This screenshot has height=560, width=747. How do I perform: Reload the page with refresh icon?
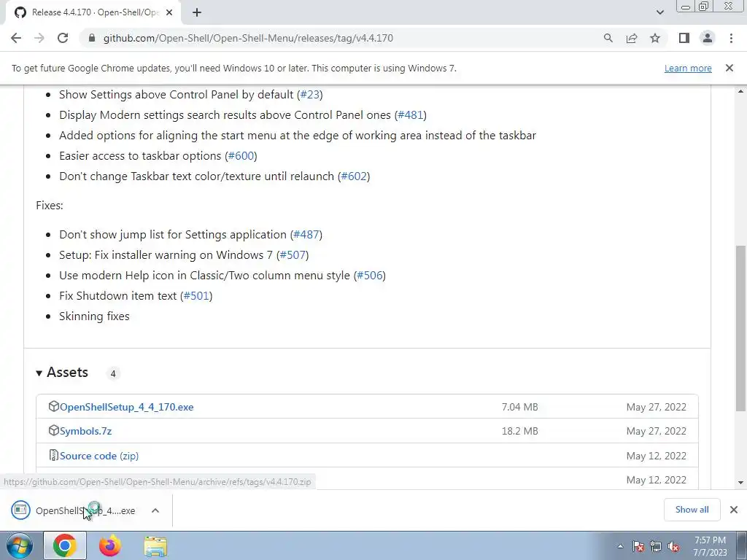pyautogui.click(x=63, y=38)
